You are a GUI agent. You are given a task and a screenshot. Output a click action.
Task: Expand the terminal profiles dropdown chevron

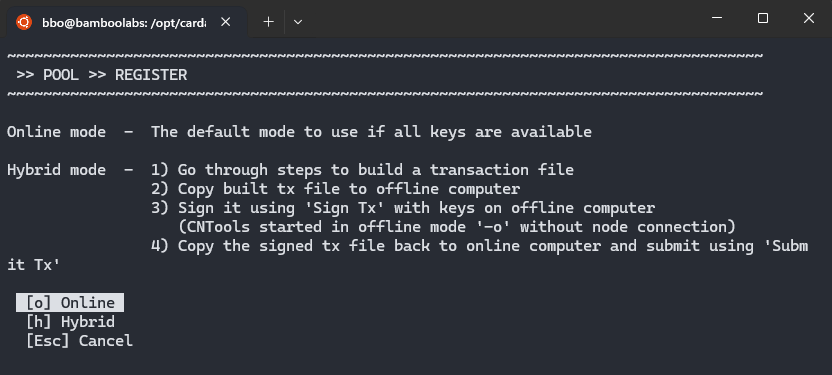pos(298,22)
